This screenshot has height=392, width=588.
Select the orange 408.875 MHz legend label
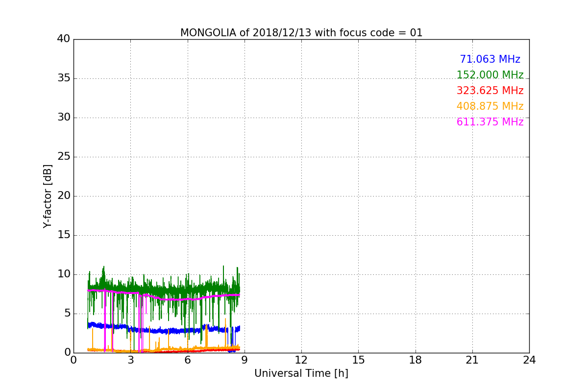point(490,106)
